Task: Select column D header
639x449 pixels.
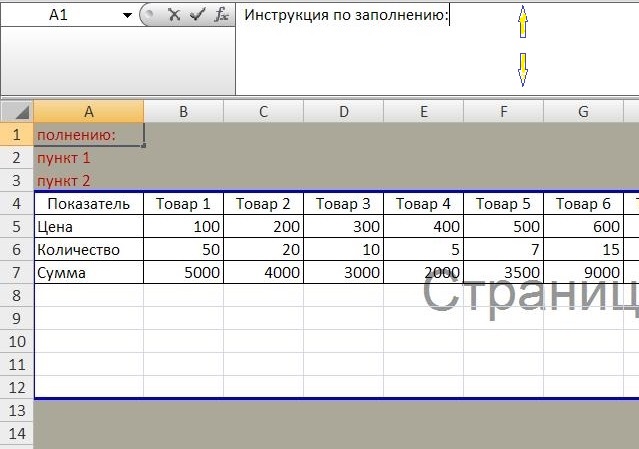Action: (343, 111)
